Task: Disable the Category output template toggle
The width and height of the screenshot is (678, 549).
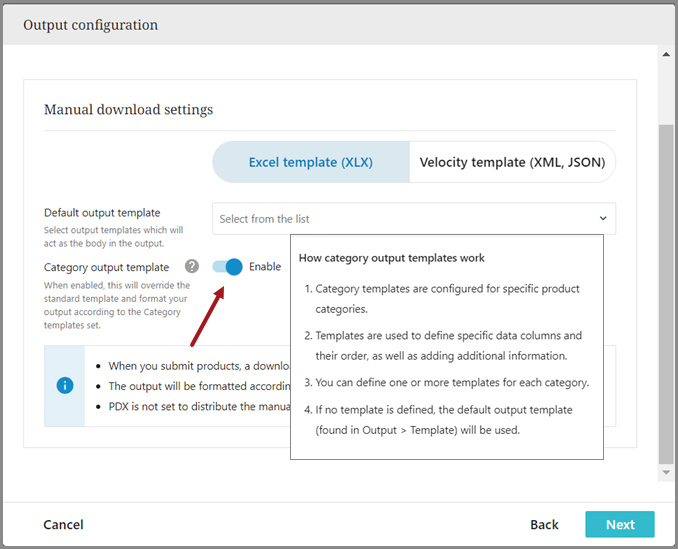Action: (x=228, y=267)
